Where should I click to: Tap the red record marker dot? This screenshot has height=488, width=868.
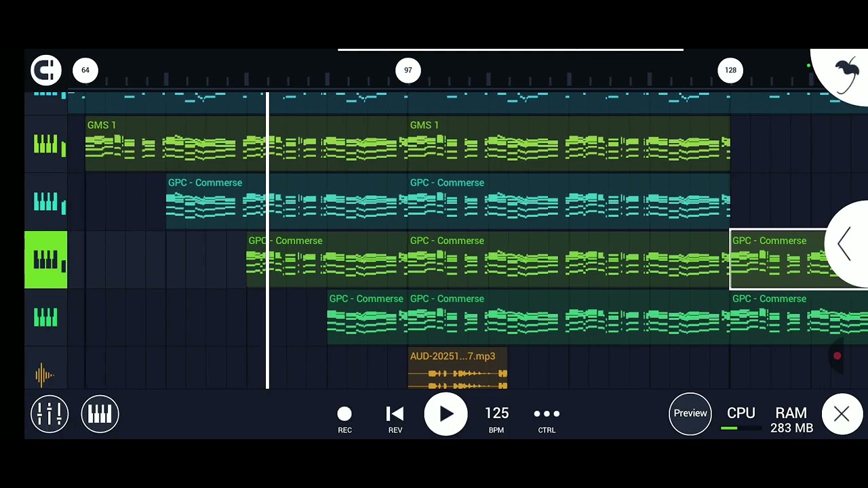tap(837, 356)
